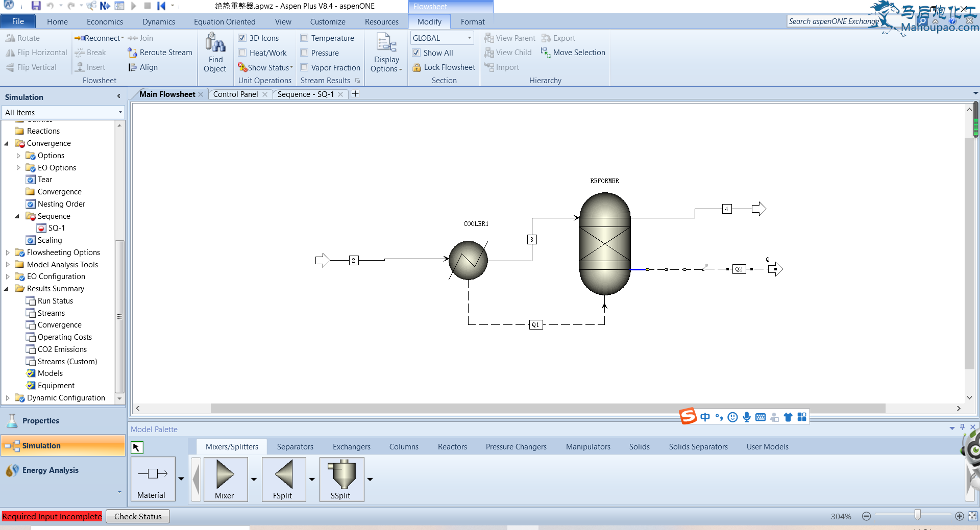The image size is (980, 530).
Task: Toggle the Show All checkbox
Action: (x=416, y=53)
